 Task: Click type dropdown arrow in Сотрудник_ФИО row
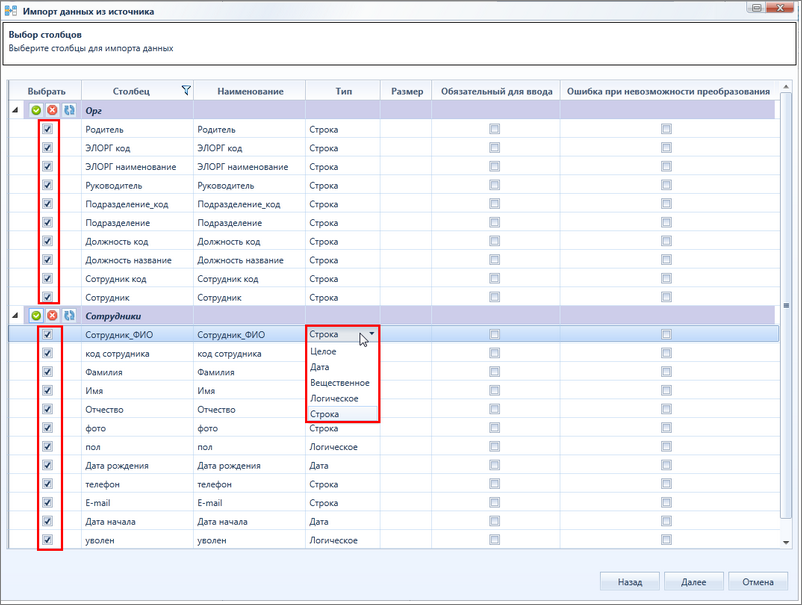[x=372, y=333]
